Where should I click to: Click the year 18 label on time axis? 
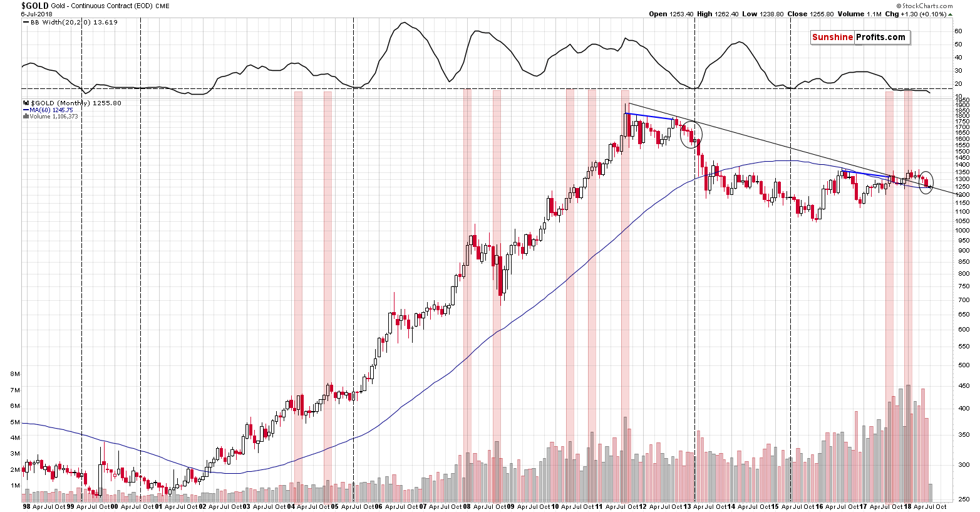tap(907, 507)
